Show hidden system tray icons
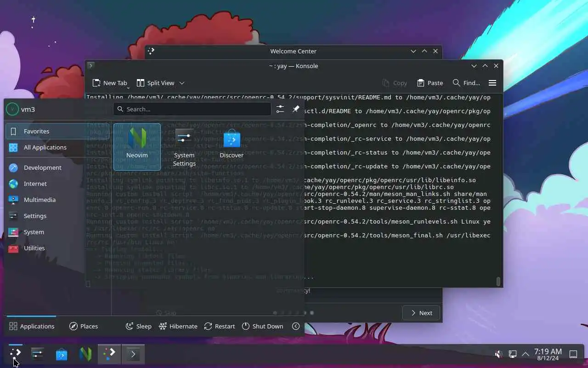Image resolution: width=588 pixels, height=368 pixels. (526, 354)
